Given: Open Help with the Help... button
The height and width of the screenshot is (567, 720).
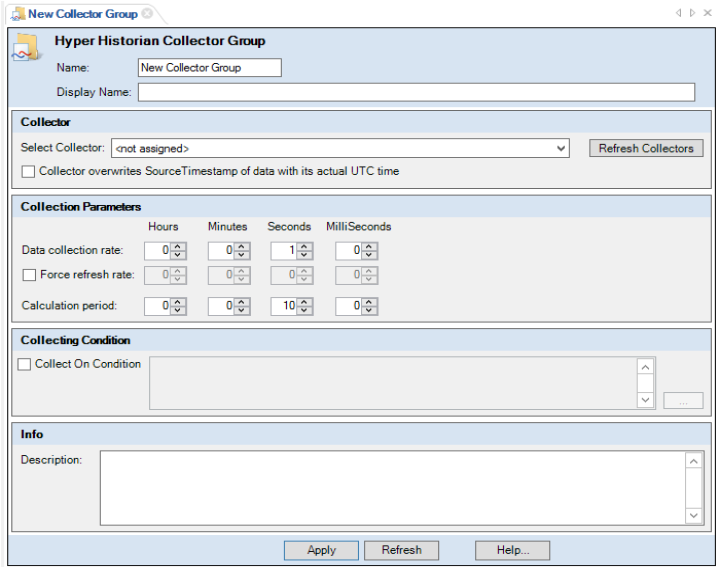Looking at the screenshot, I should pyautogui.click(x=512, y=550).
